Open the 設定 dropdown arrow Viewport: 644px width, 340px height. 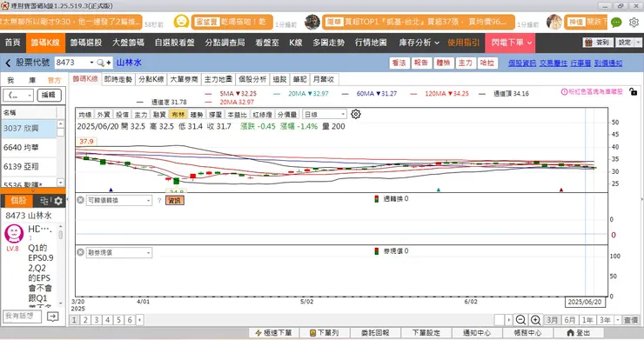pyautogui.click(x=637, y=43)
